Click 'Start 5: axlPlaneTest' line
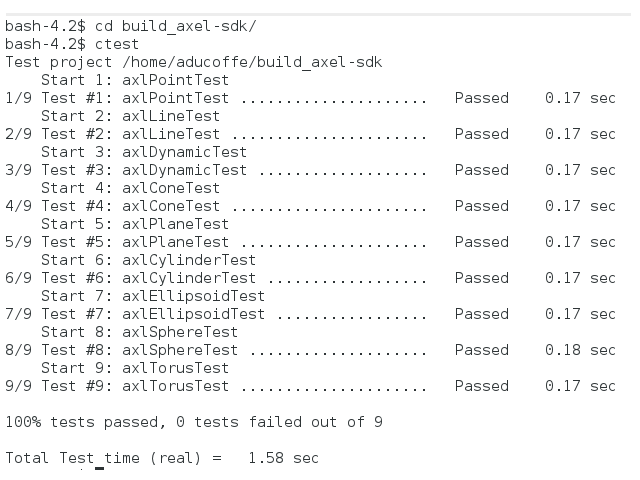The width and height of the screenshot is (640, 480). 134,224
